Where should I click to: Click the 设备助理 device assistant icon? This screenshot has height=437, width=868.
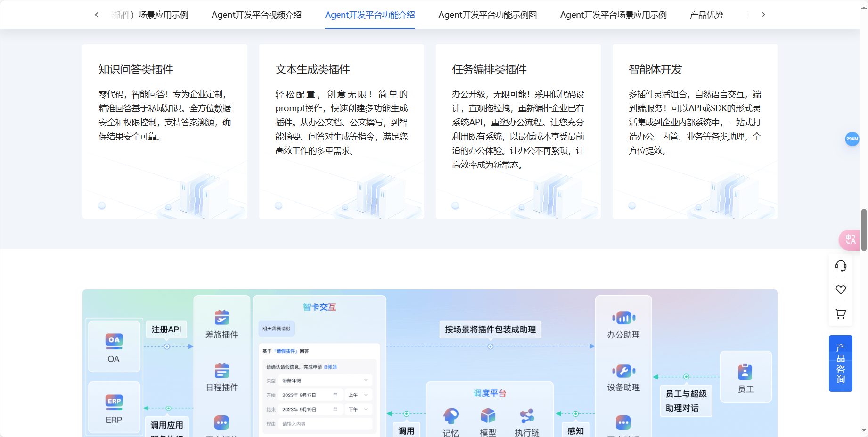[623, 371]
